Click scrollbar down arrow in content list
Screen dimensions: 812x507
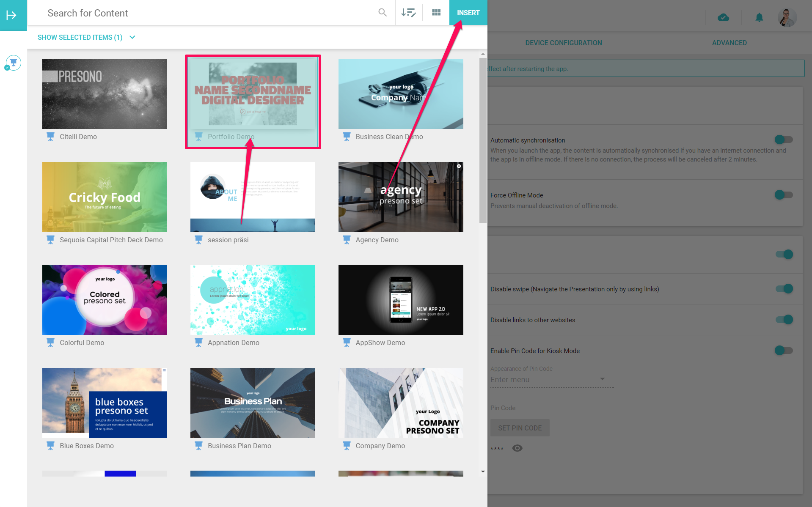coord(483,471)
